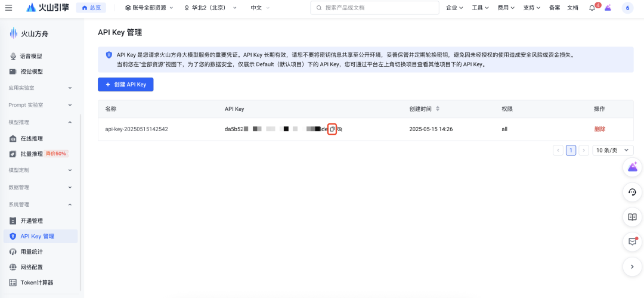
Task: Click the search products or docs field
Action: tap(374, 8)
